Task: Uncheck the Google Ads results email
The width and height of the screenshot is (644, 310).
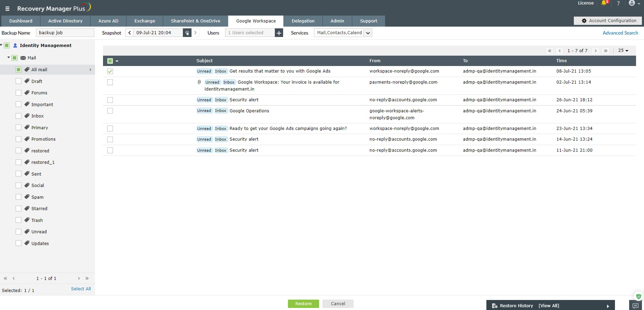Action: click(110, 71)
